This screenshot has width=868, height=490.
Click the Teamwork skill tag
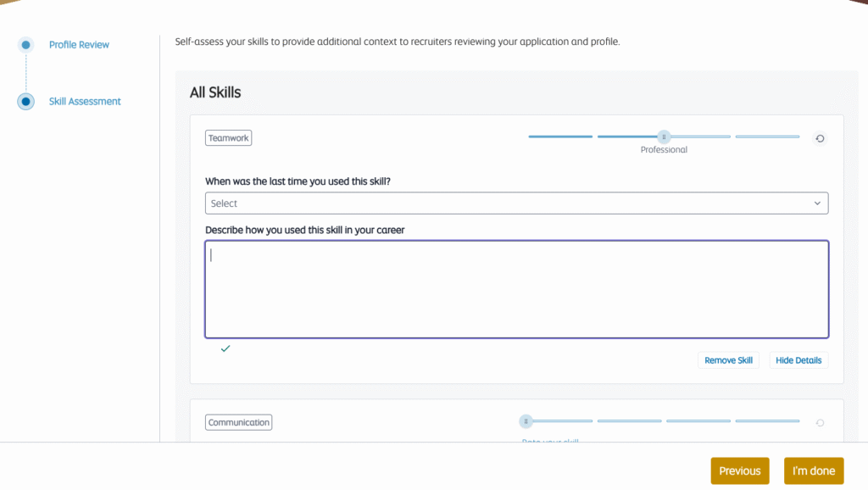[x=228, y=138]
